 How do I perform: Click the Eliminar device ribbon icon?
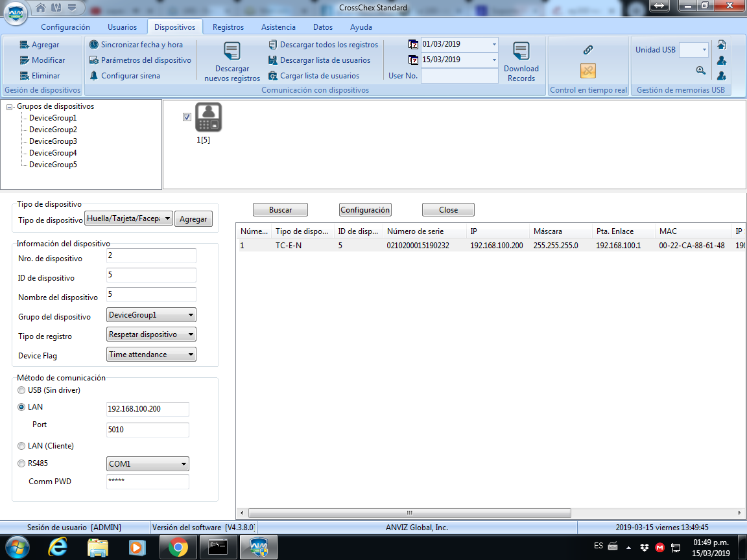[x=24, y=76]
